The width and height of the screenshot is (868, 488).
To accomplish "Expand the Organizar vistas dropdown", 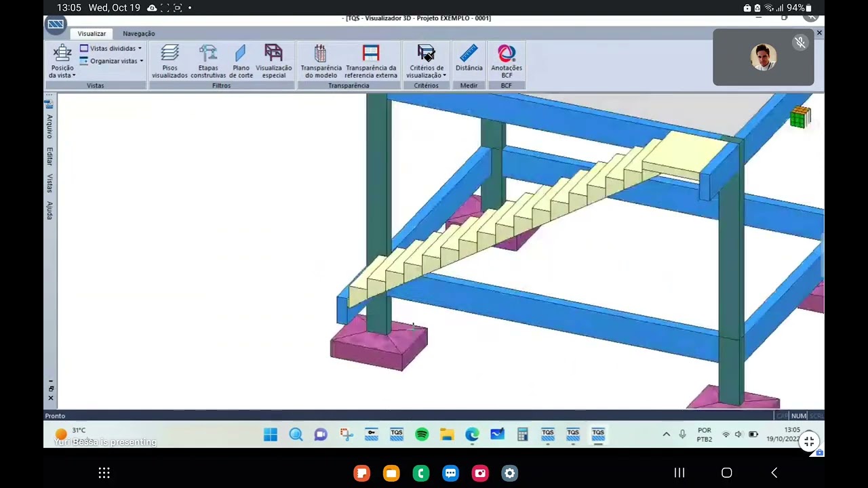I will pyautogui.click(x=111, y=61).
